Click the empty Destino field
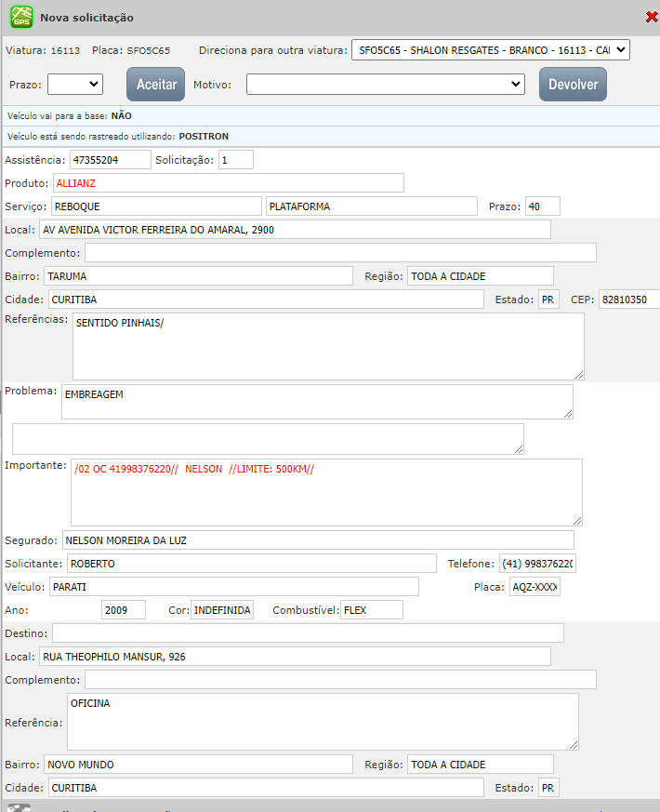The width and height of the screenshot is (660, 812). pyautogui.click(x=308, y=633)
